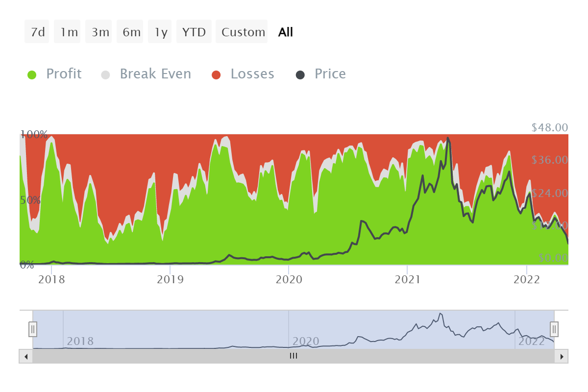Image resolution: width=588 pixels, height=392 pixels.
Task: Click the scrollbar left arrow
Action: click(x=26, y=356)
